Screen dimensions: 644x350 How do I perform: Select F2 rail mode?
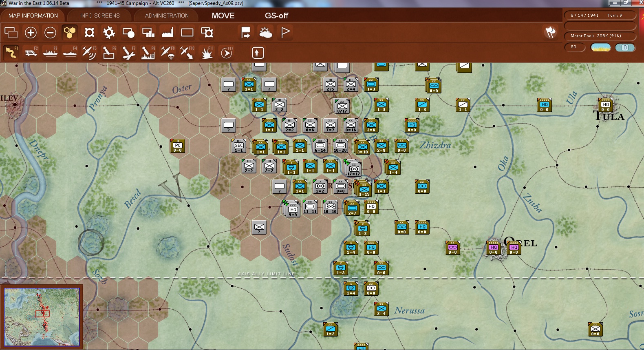(31, 53)
